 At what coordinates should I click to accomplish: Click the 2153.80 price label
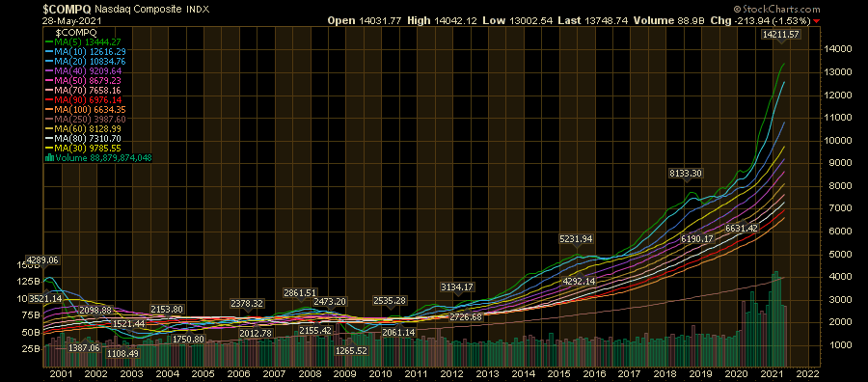pyautogui.click(x=166, y=309)
